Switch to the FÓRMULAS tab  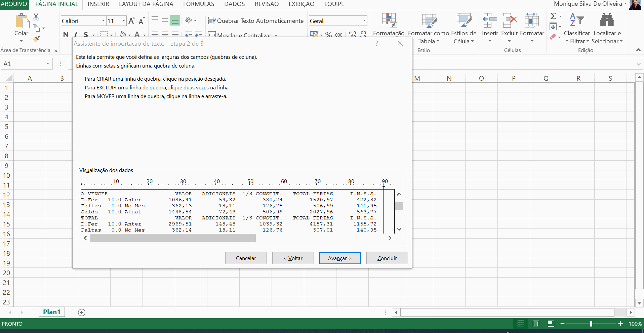(x=199, y=4)
